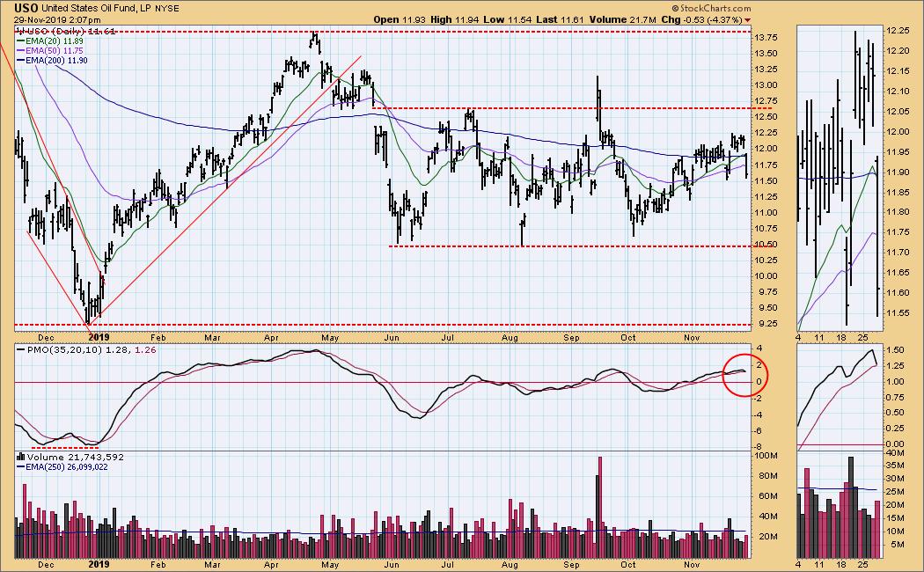Click the September price spike bar above 13.00
This screenshot has width=924, height=572.
[598, 100]
